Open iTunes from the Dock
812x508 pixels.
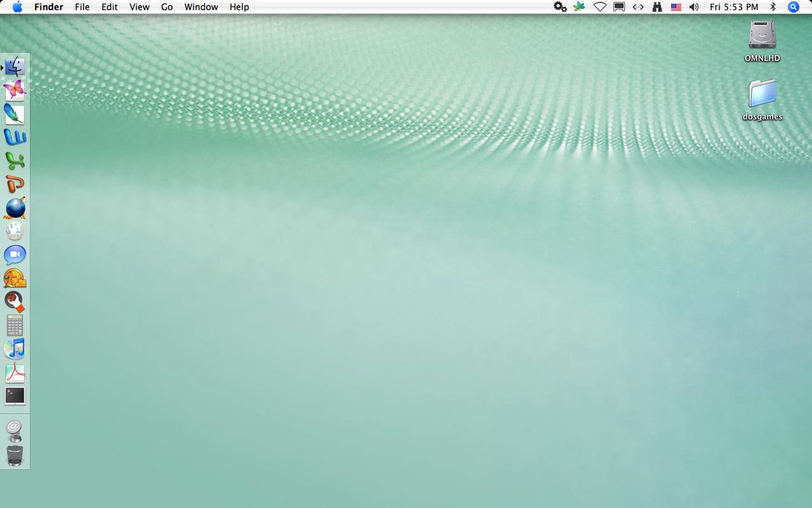coord(15,347)
